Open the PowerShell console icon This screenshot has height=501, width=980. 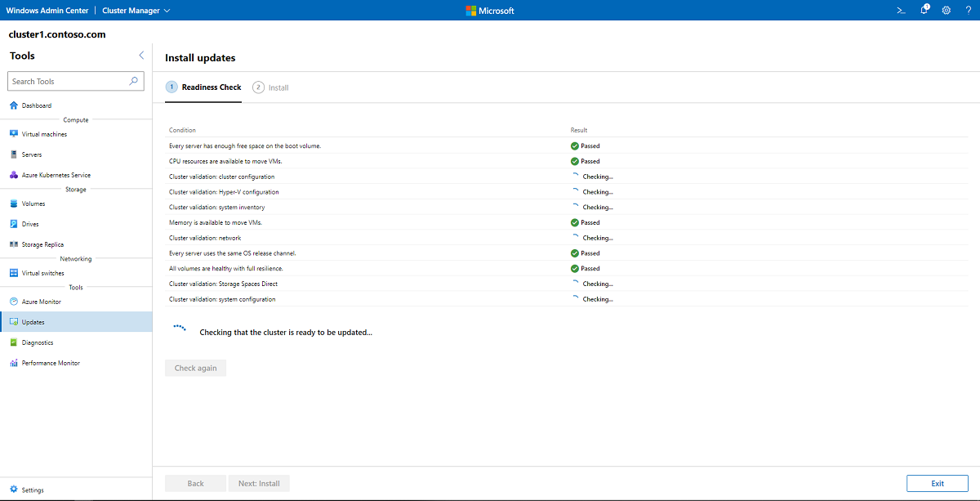[901, 10]
